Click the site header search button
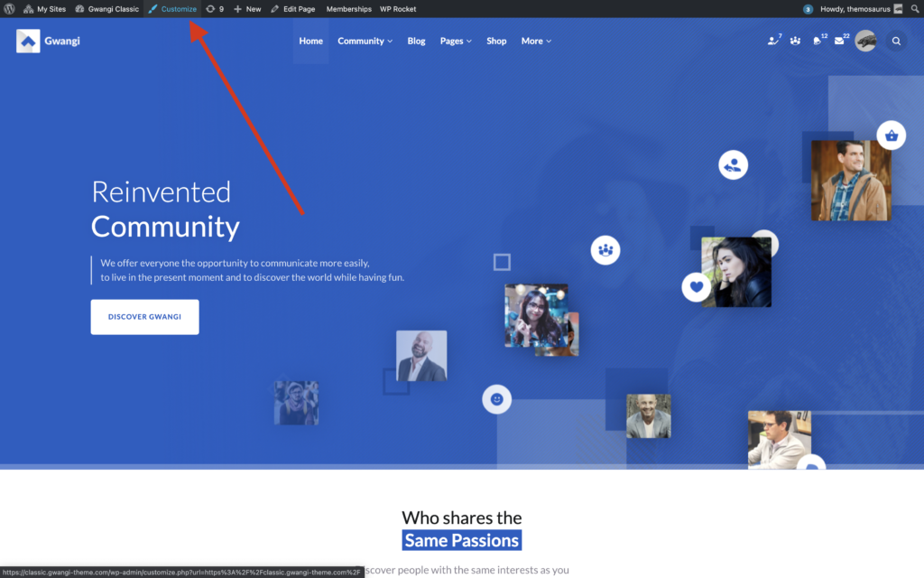The image size is (924, 578). pos(896,41)
